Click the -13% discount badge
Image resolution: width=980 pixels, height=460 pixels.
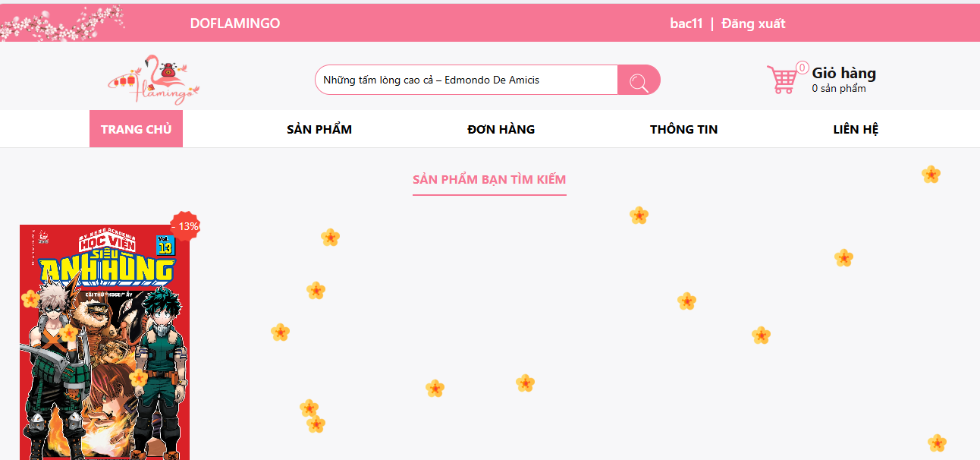click(x=184, y=226)
